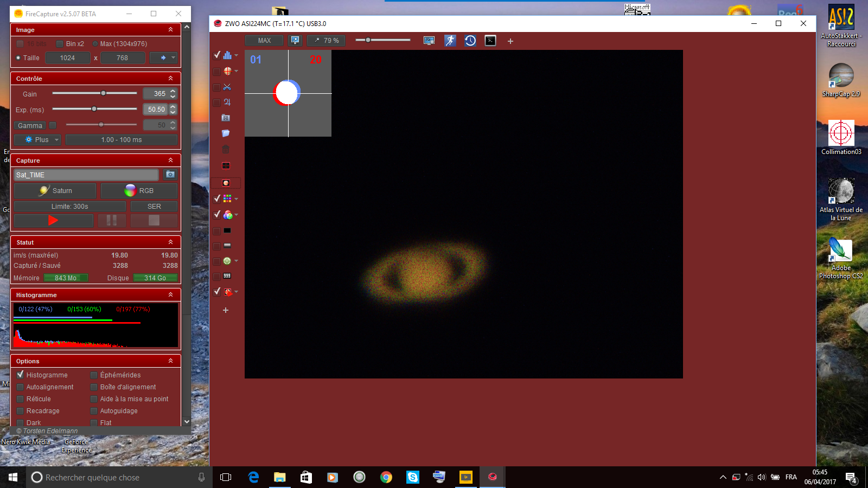The height and width of the screenshot is (488, 868).
Task: Enable the Autoalignement checkbox
Action: pyautogui.click(x=20, y=387)
